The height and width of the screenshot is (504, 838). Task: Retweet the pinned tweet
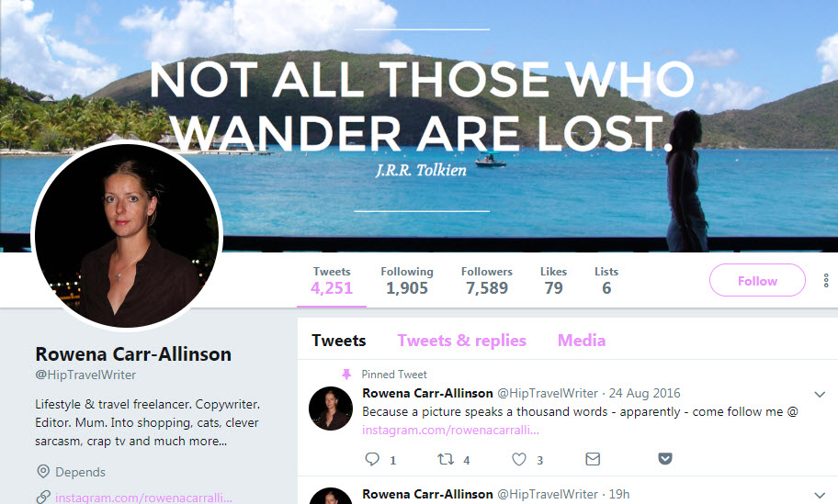(x=446, y=459)
